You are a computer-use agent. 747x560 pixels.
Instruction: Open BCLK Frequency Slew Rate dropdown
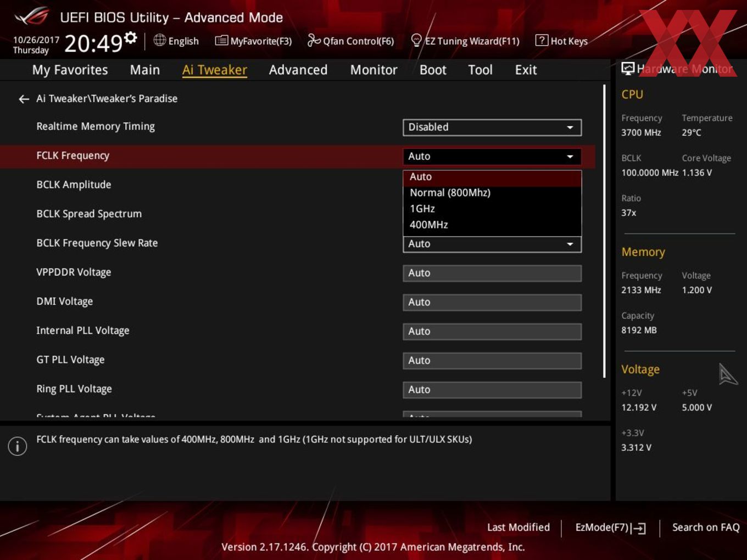(492, 244)
